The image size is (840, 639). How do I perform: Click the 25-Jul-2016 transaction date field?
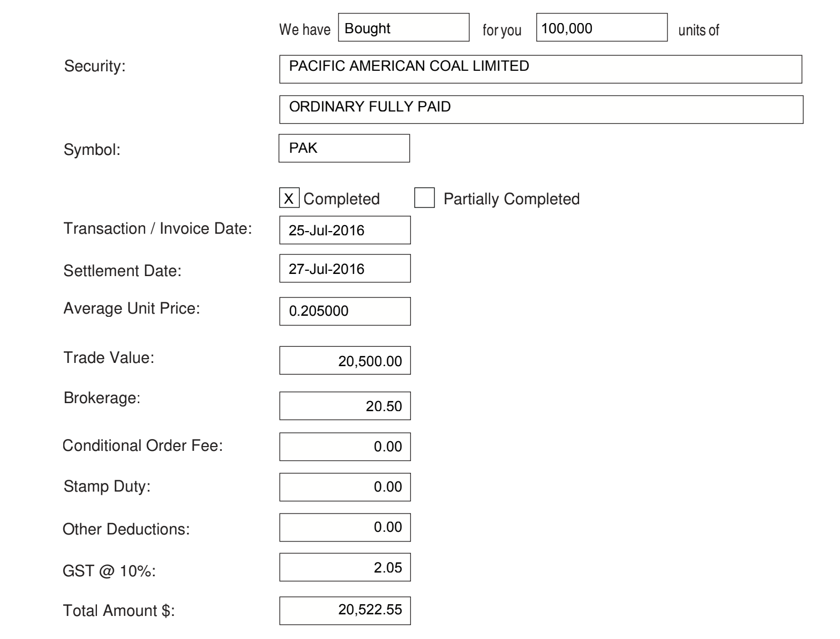click(345, 230)
